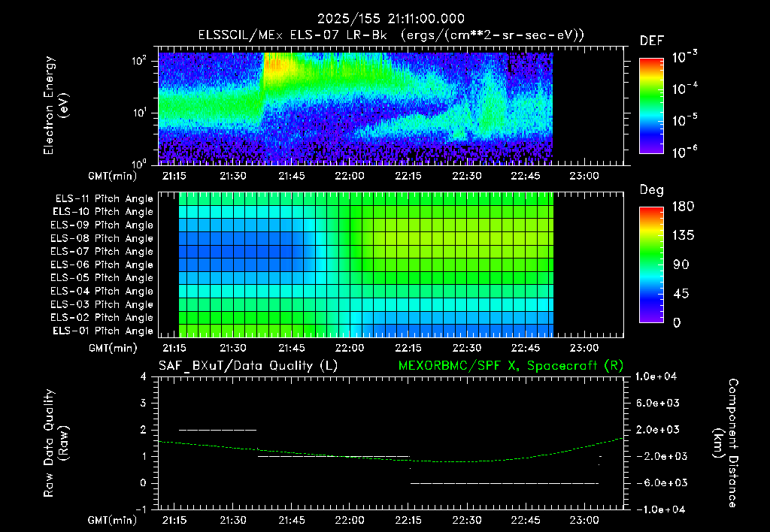Click the pitch angle grid plot

(391, 264)
